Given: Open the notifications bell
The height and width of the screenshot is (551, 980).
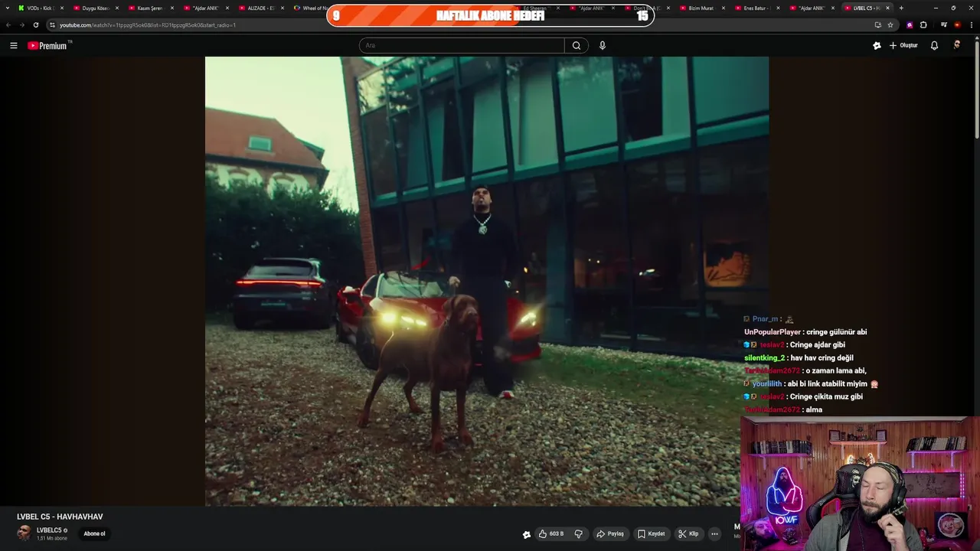Looking at the screenshot, I should (934, 45).
